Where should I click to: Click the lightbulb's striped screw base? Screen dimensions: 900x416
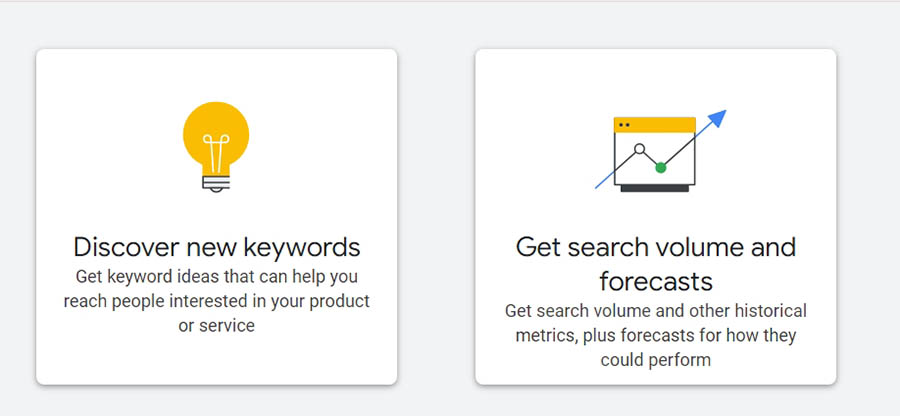click(x=216, y=182)
